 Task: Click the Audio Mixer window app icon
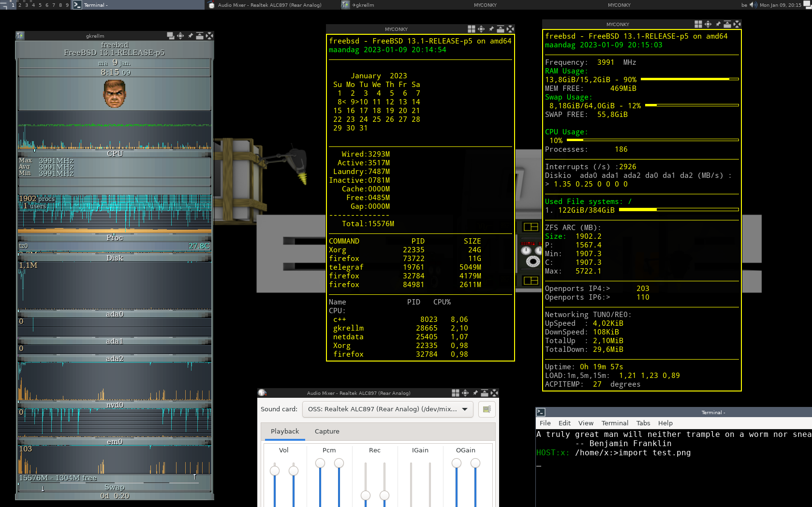[x=262, y=393]
